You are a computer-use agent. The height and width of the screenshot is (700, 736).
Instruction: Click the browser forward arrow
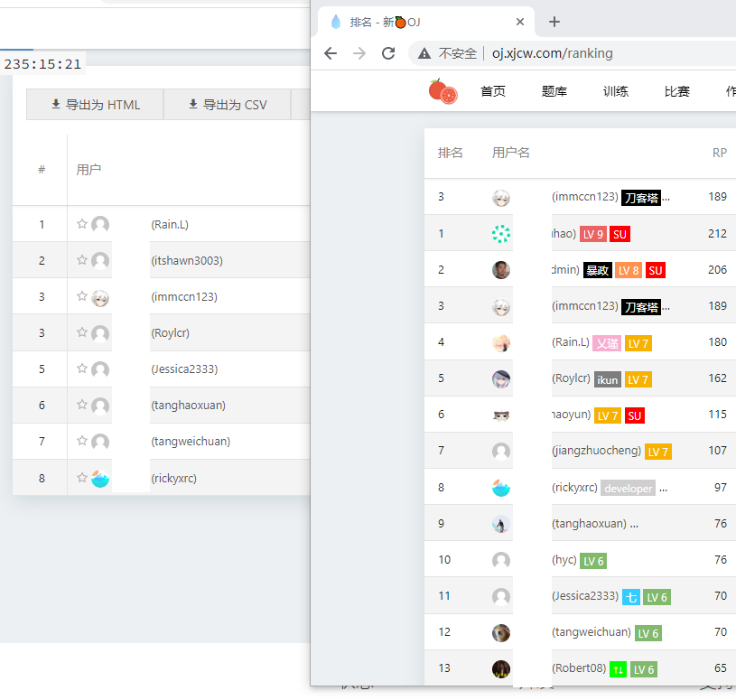click(359, 53)
